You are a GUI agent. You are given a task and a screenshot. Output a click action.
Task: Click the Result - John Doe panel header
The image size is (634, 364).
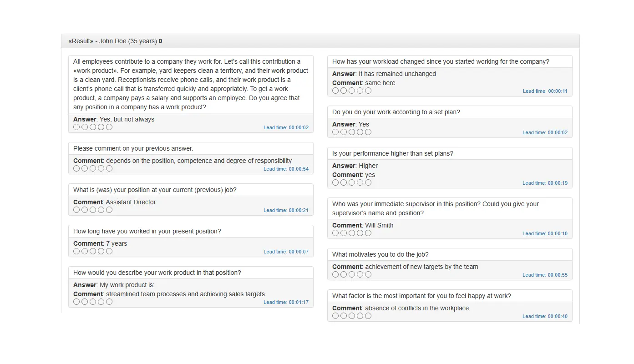point(320,41)
